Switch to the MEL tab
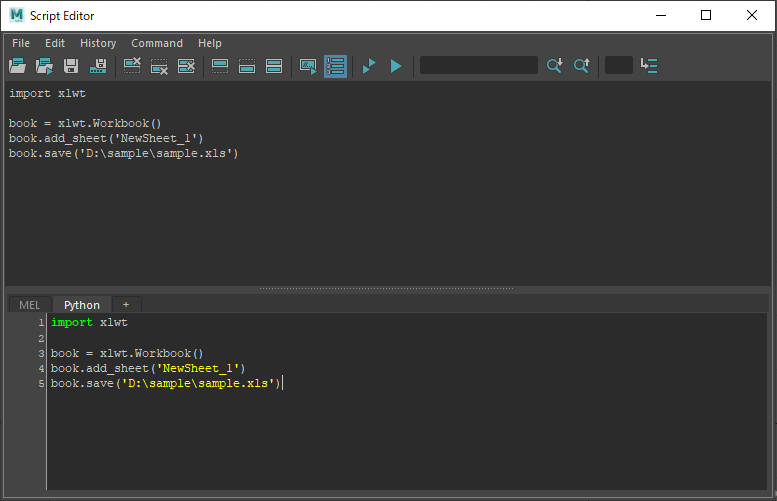 pos(30,305)
